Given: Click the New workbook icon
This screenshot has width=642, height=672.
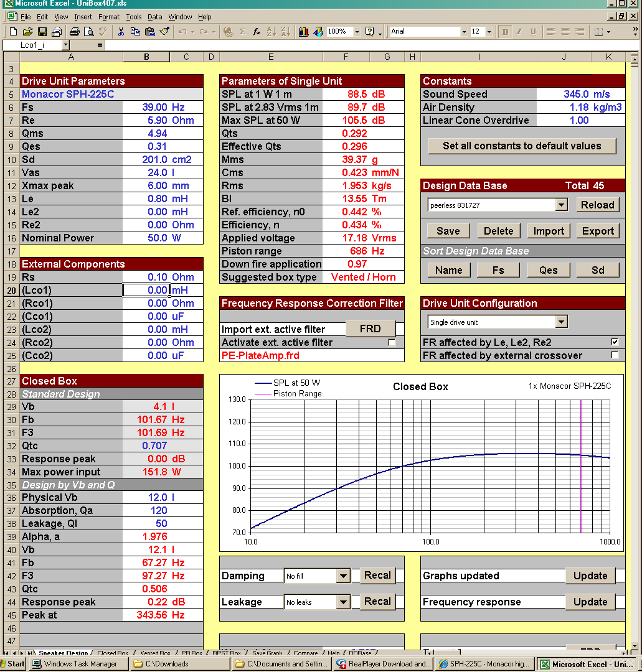Looking at the screenshot, I should click(x=13, y=31).
